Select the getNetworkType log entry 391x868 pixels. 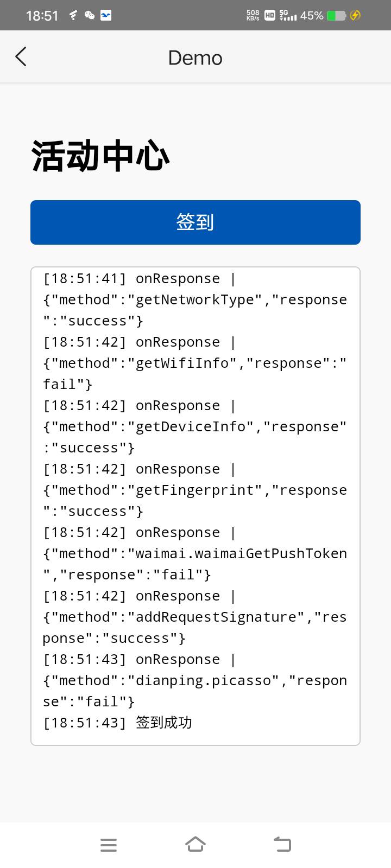point(195,299)
